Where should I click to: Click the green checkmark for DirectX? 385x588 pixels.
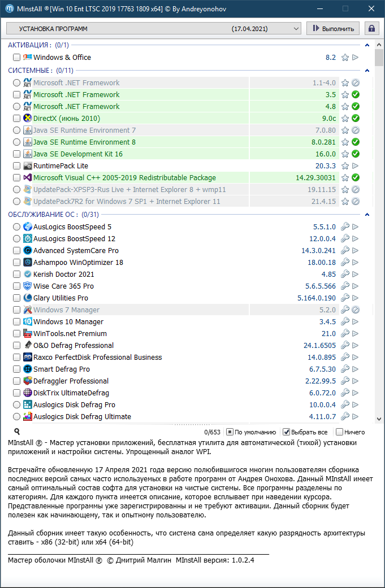[x=356, y=119]
